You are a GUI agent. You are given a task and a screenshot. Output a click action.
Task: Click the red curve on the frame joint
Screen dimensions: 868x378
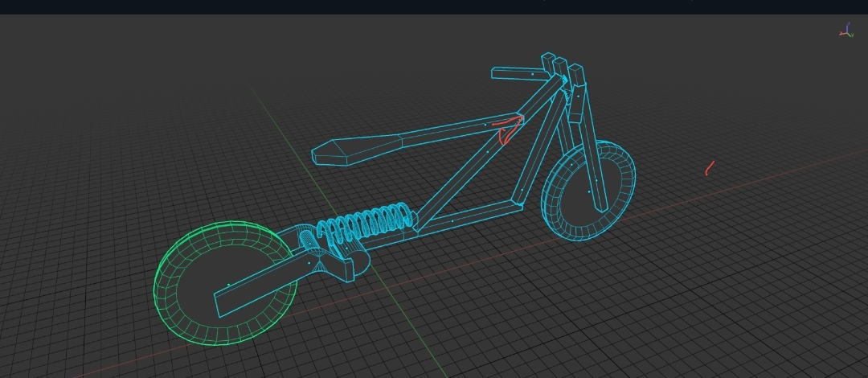[x=506, y=128]
